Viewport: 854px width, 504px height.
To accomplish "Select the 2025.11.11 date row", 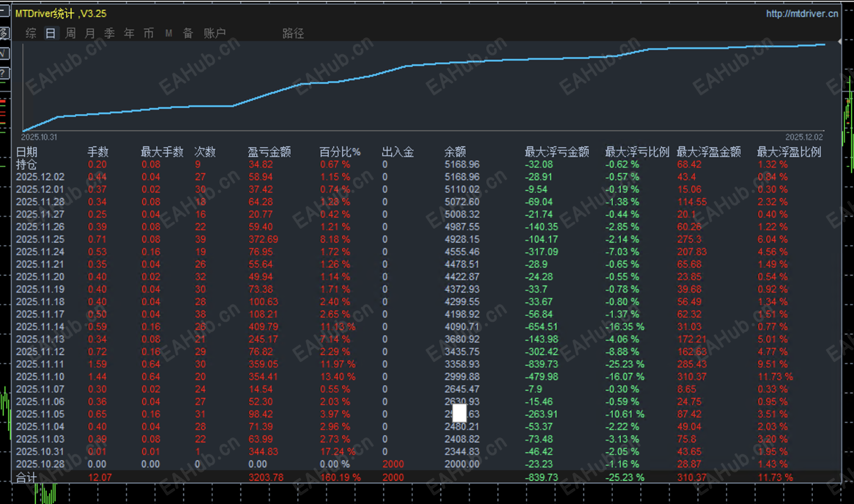I will [40, 364].
